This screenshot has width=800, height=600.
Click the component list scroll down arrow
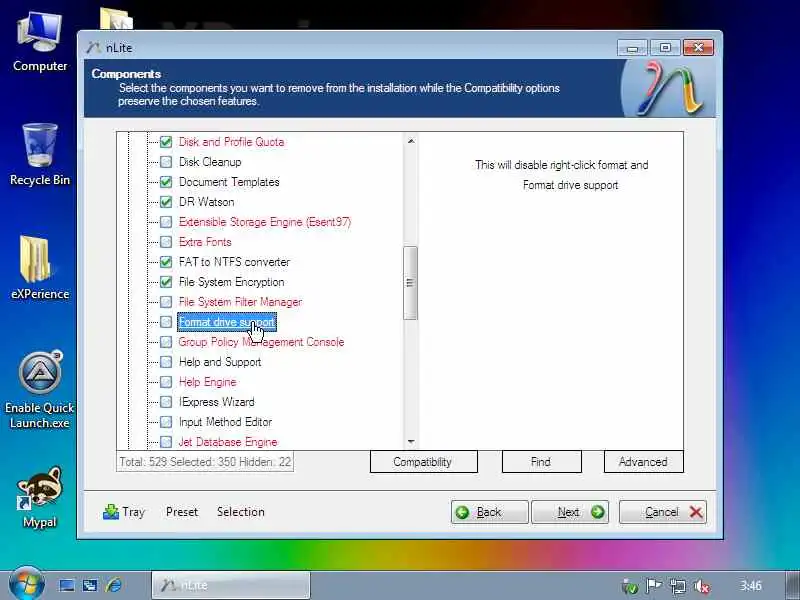(x=411, y=442)
